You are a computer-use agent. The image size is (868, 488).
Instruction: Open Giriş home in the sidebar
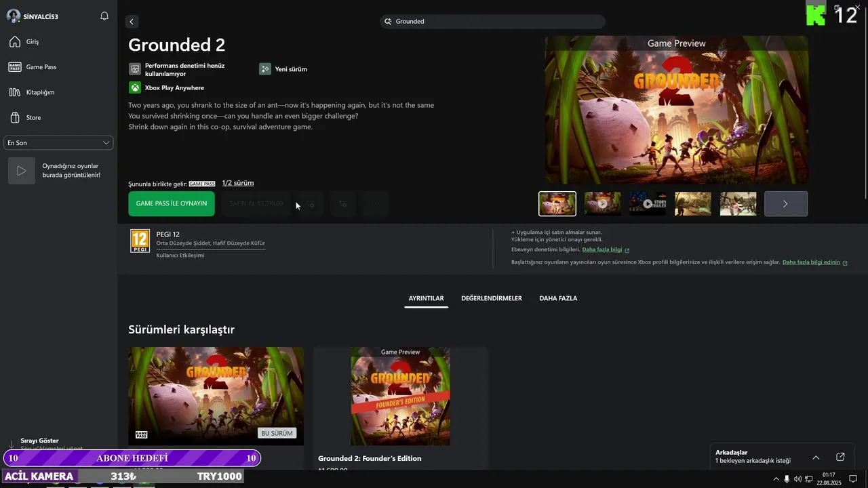58,42
